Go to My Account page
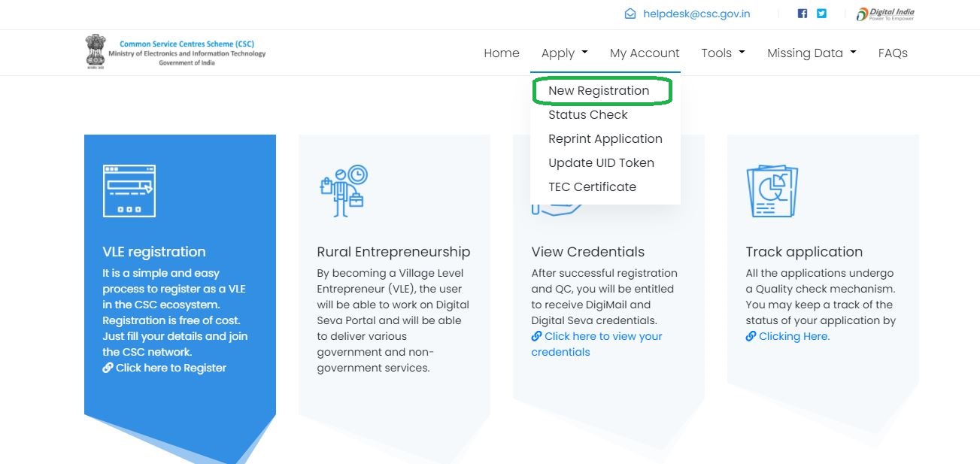 [645, 53]
